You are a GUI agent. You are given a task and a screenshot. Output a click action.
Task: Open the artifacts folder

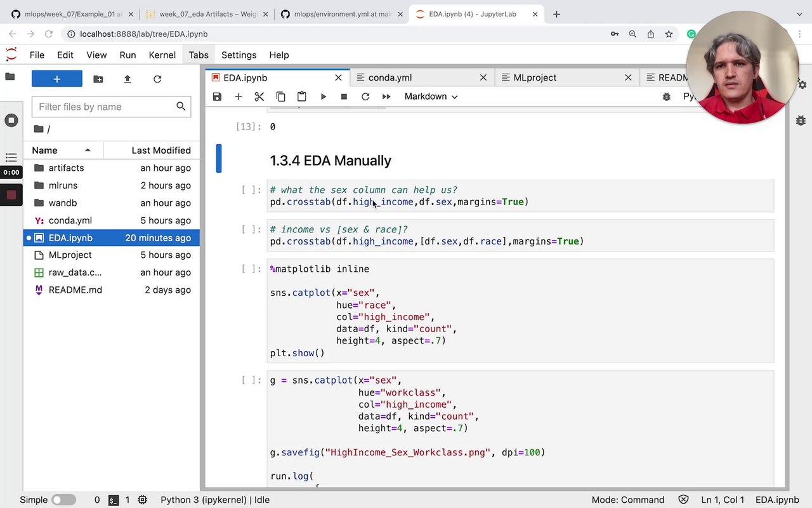point(66,168)
